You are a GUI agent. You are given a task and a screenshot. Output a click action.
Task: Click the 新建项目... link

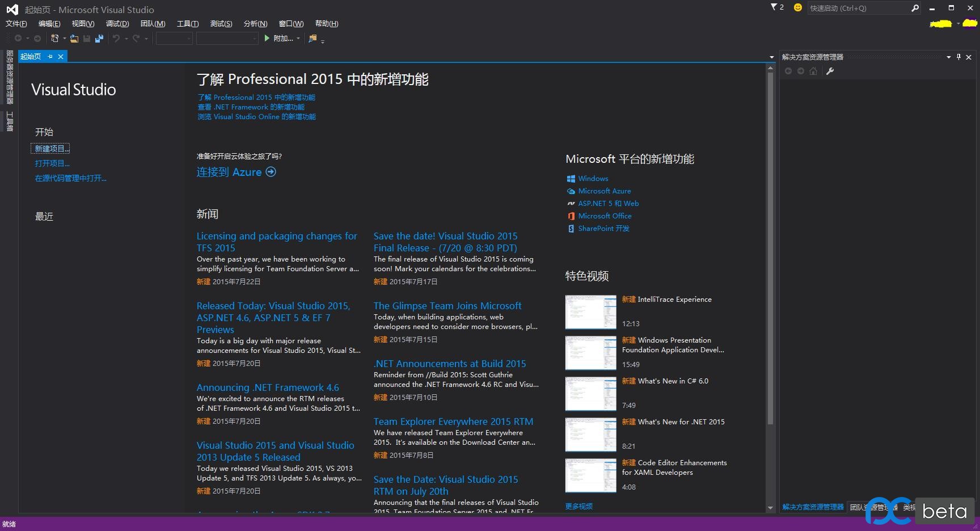click(x=52, y=149)
